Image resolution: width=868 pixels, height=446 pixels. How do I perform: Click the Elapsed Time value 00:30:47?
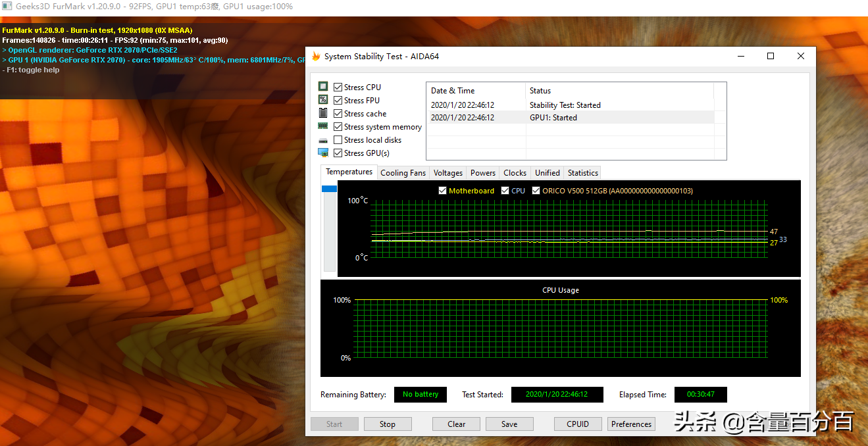tap(701, 395)
